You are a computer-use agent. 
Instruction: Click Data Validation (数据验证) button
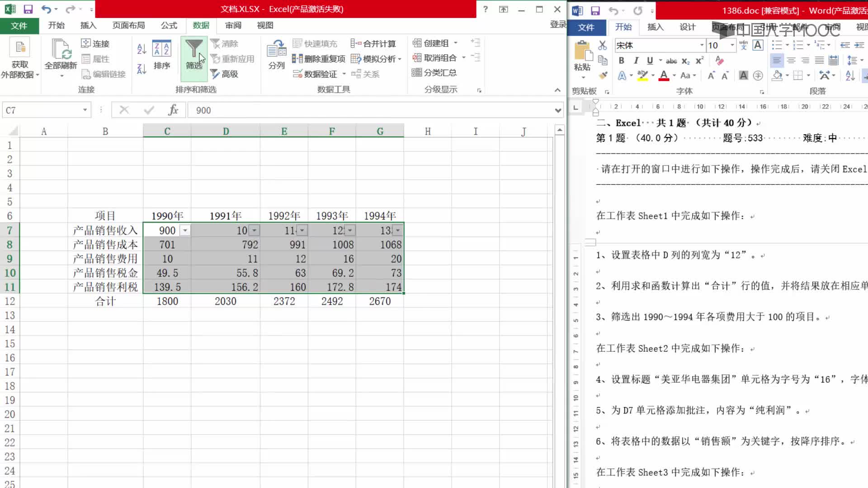[x=315, y=74]
